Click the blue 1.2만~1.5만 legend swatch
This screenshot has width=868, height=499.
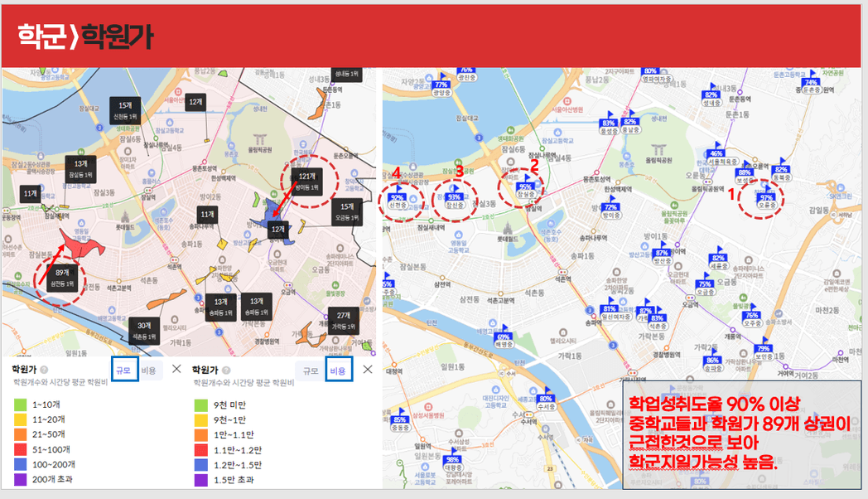coord(201,465)
